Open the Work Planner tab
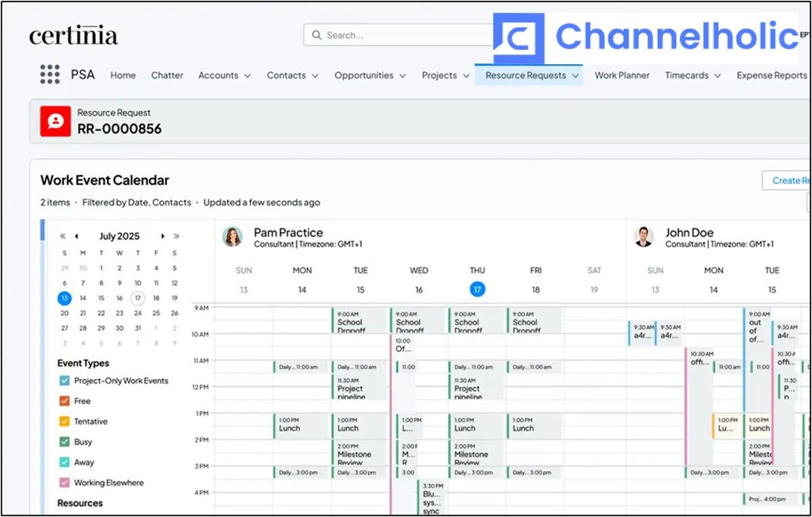Viewport: 812px width, 517px height. [x=622, y=75]
